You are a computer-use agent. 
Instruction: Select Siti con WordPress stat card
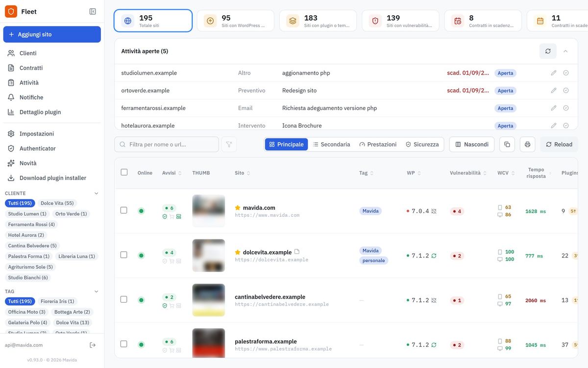(236, 21)
